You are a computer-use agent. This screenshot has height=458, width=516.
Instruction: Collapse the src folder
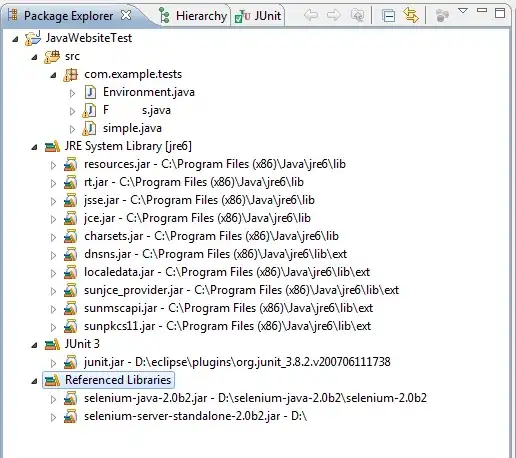34,57
